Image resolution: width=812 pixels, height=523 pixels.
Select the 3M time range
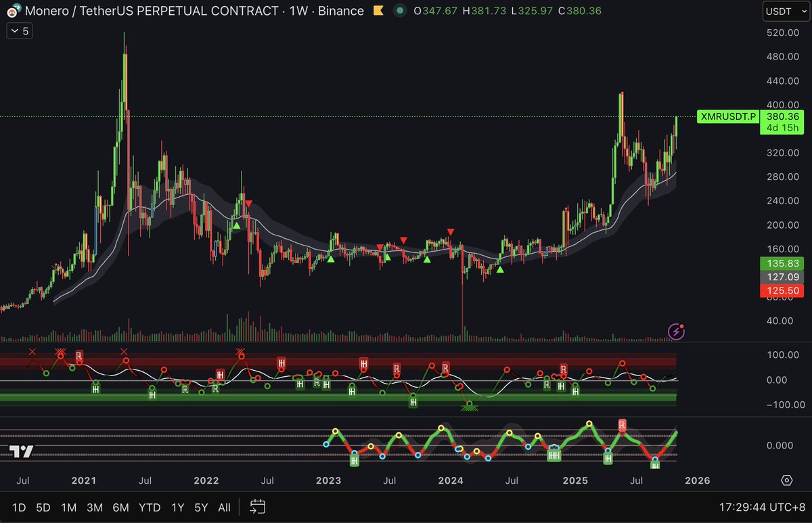click(x=95, y=507)
